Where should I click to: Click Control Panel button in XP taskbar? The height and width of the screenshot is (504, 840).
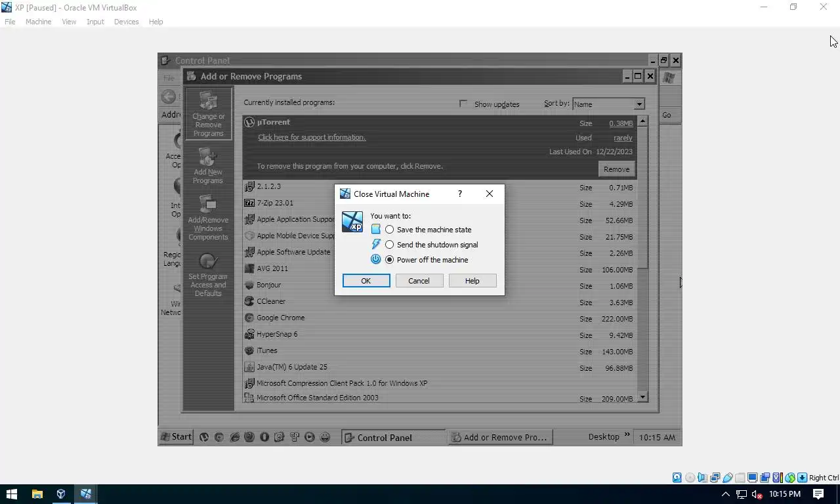click(394, 437)
